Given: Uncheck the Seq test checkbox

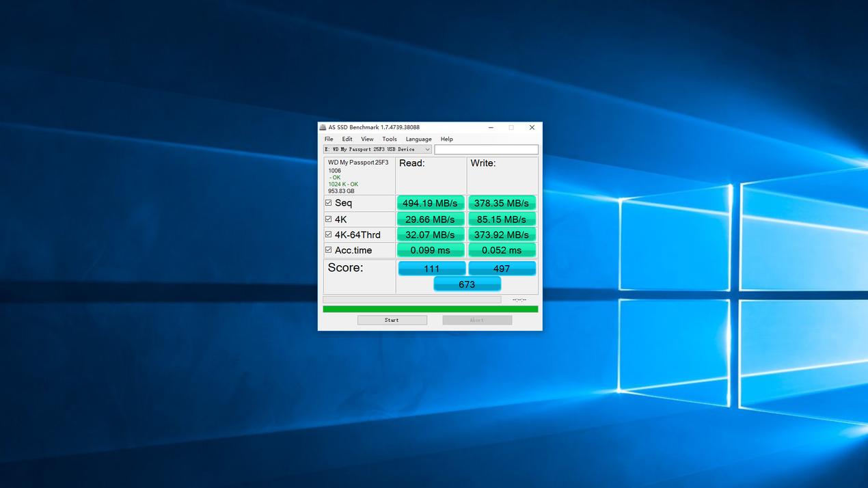Looking at the screenshot, I should tap(329, 203).
